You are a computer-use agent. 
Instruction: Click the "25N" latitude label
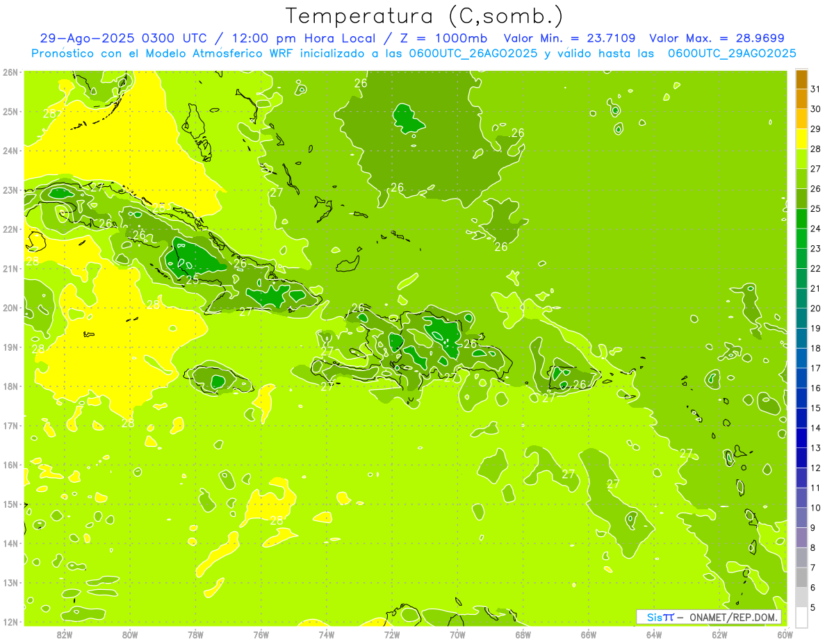10,112
